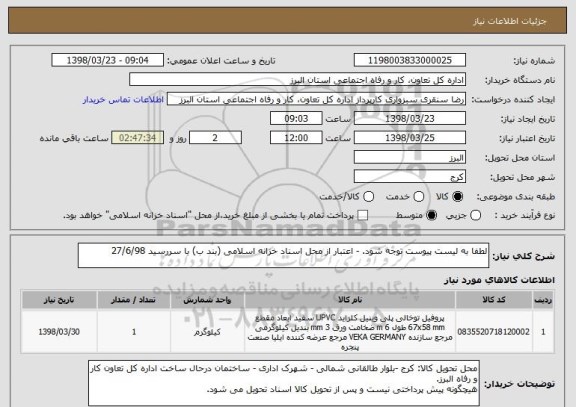The height and width of the screenshot is (407, 576).
Task: Choose the جزیی purchase type radio
Action: pyautogui.click(x=475, y=215)
